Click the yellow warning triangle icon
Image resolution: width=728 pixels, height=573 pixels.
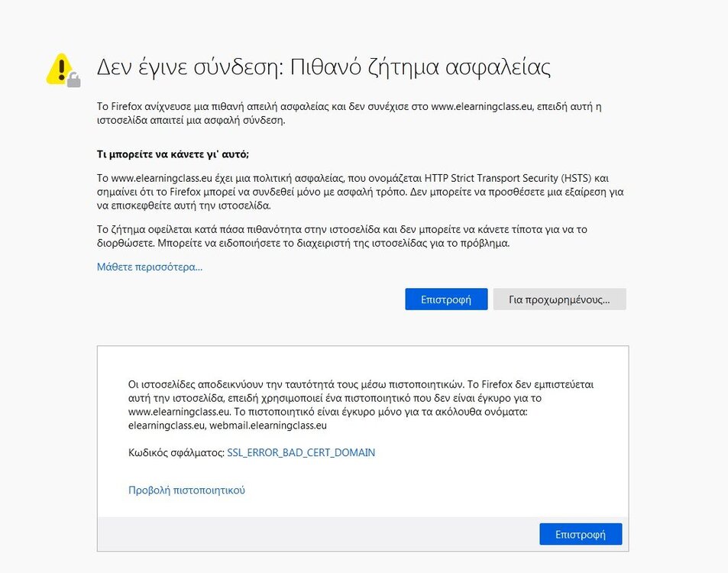click(x=59, y=69)
